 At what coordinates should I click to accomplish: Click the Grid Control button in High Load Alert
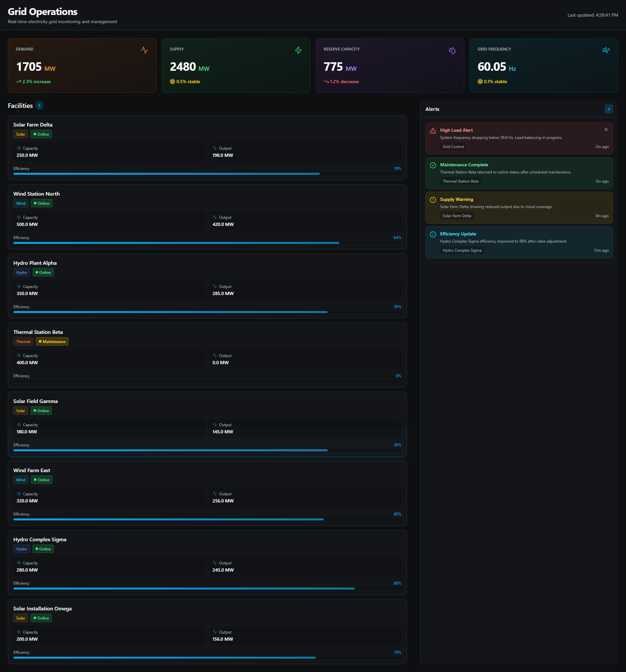[453, 146]
